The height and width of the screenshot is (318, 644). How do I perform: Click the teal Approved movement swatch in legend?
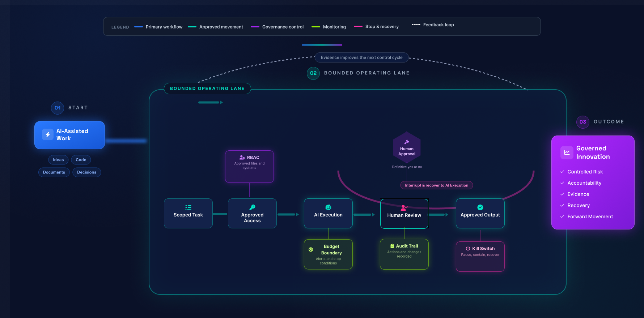coord(192,27)
